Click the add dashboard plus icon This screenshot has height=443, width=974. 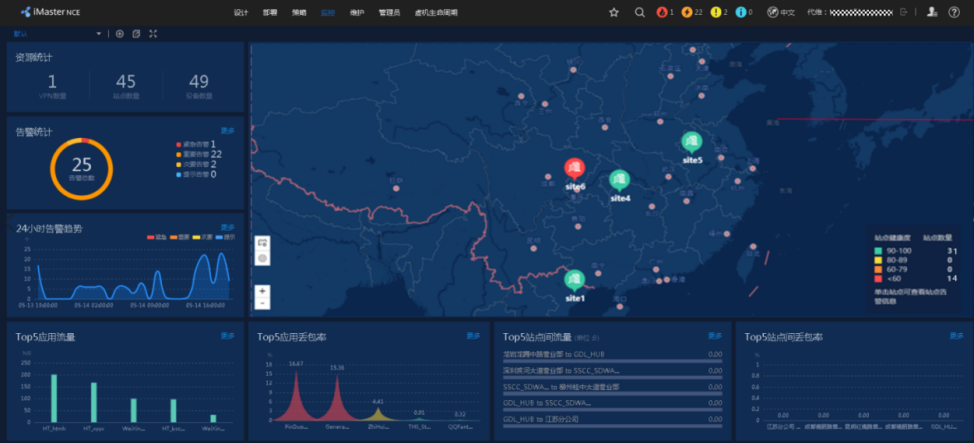point(120,33)
